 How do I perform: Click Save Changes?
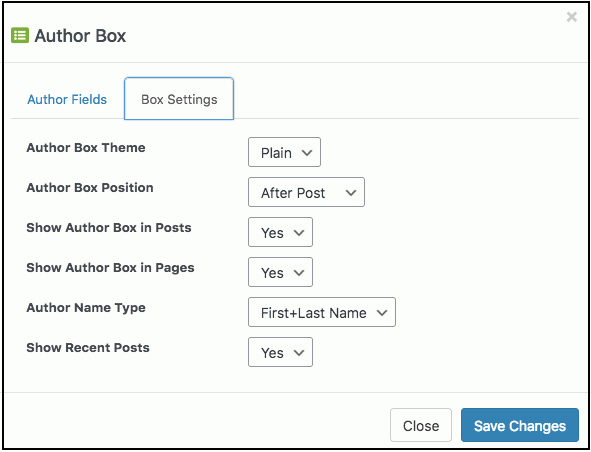[x=520, y=425]
